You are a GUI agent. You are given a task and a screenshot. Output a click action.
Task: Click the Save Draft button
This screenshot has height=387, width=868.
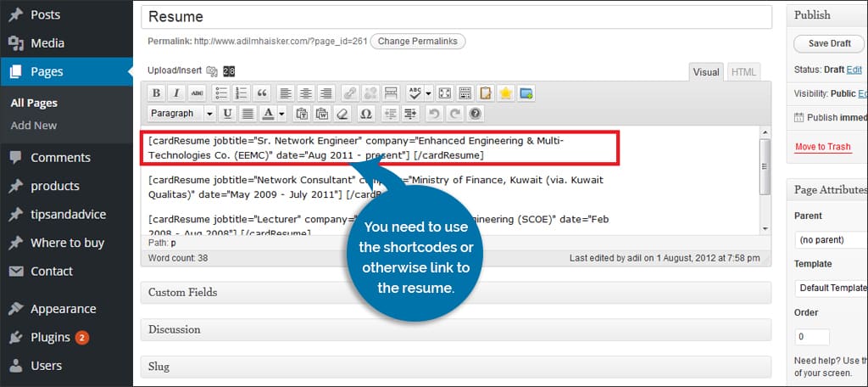click(x=829, y=43)
